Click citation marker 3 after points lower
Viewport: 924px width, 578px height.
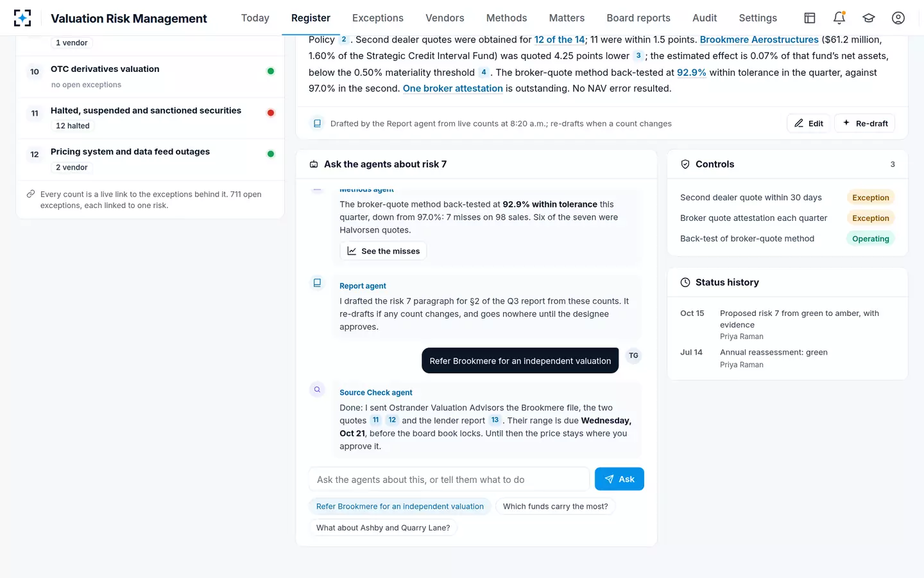tap(638, 56)
